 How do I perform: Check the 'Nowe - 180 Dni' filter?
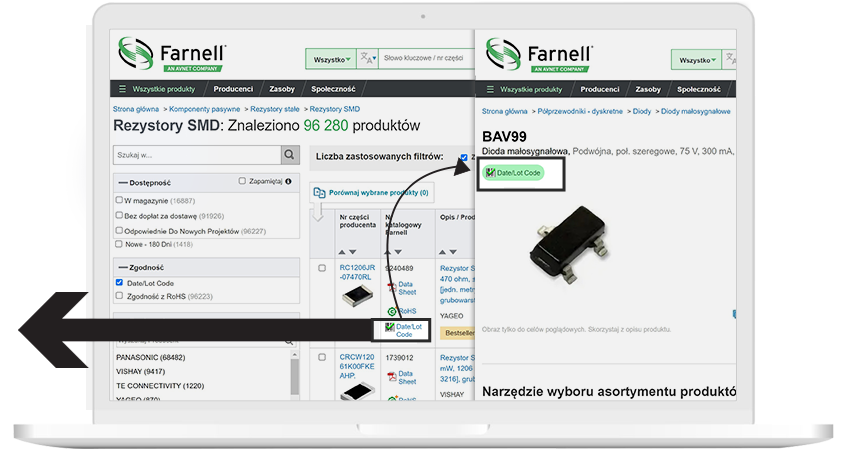pos(119,244)
